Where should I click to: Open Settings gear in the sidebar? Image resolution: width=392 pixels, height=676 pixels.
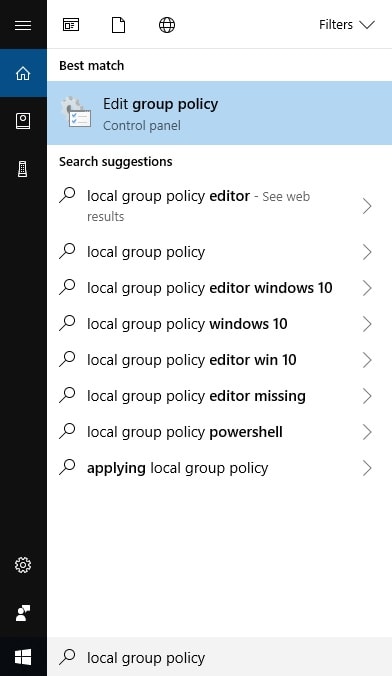[23, 565]
